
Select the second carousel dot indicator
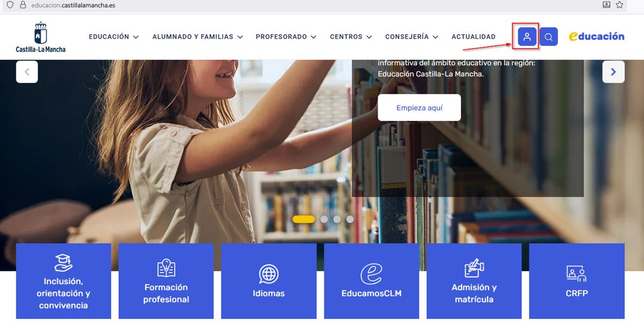click(324, 219)
